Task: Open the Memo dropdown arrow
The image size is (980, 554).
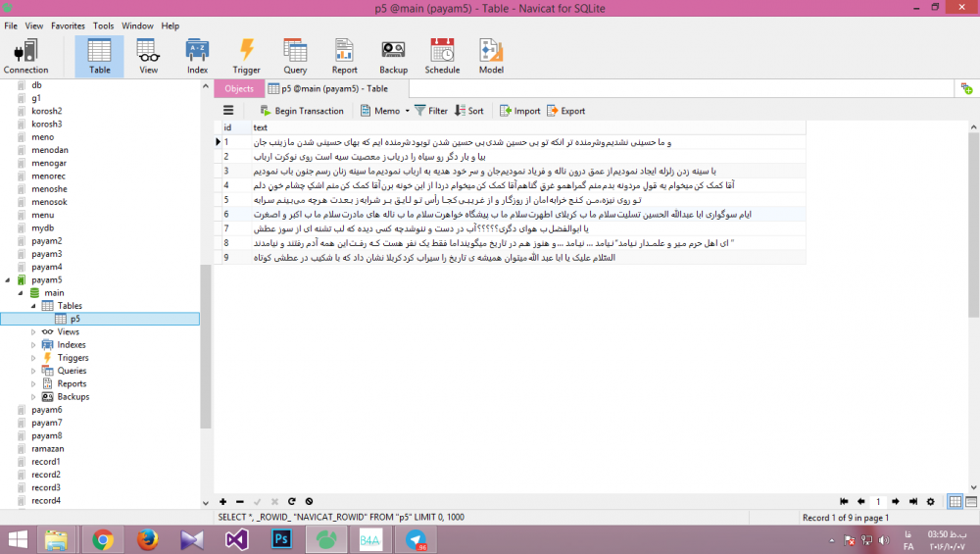Action: click(406, 111)
